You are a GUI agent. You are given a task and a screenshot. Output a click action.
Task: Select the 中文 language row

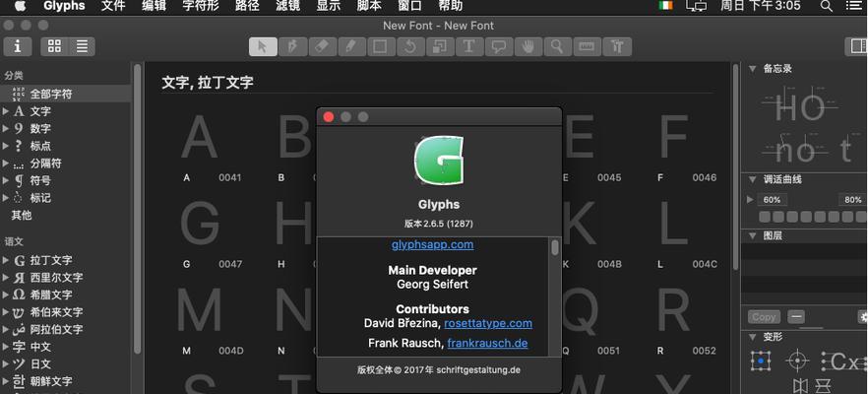pos(66,347)
